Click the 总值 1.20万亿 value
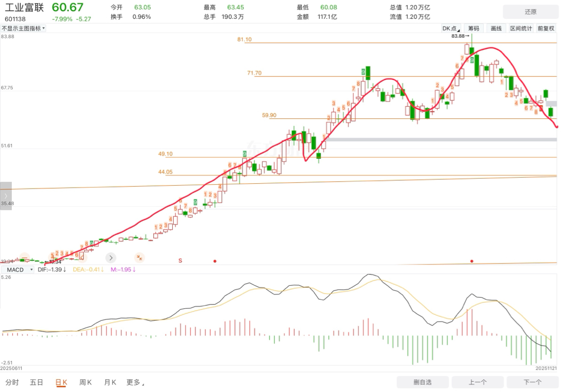562x392 pixels. pyautogui.click(x=418, y=7)
